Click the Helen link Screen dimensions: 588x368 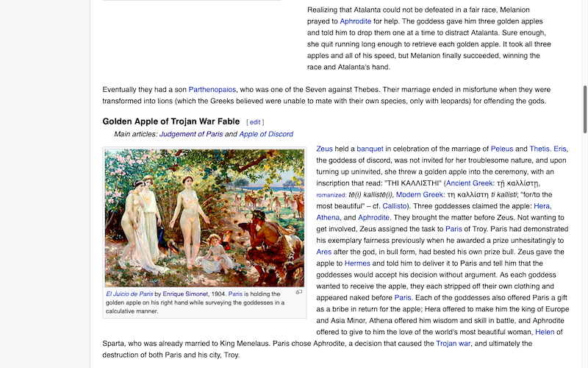545,332
